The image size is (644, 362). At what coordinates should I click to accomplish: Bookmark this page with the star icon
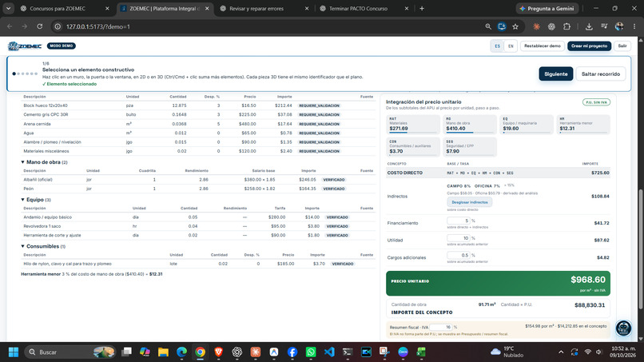click(x=515, y=26)
